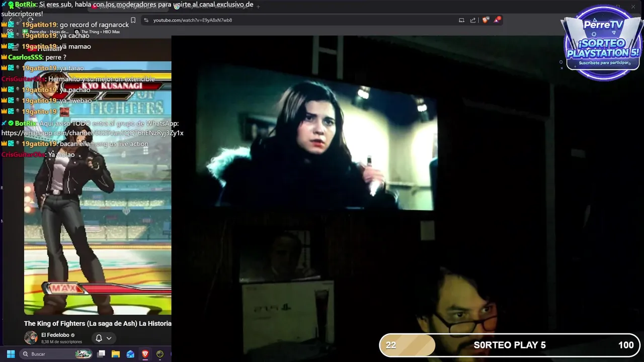Open the Brave Rewards triangle icon
The image size is (644, 362).
pyautogui.click(x=497, y=20)
